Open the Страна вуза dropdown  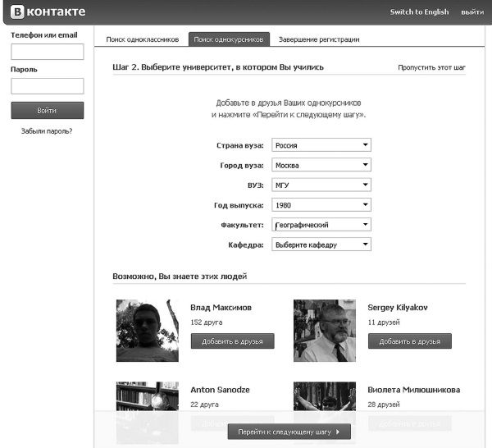click(x=321, y=145)
